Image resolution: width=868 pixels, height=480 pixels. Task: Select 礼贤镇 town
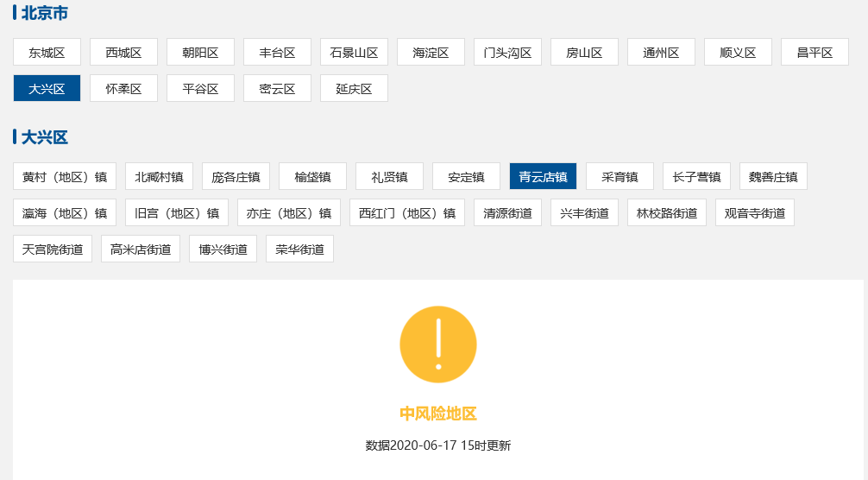390,177
